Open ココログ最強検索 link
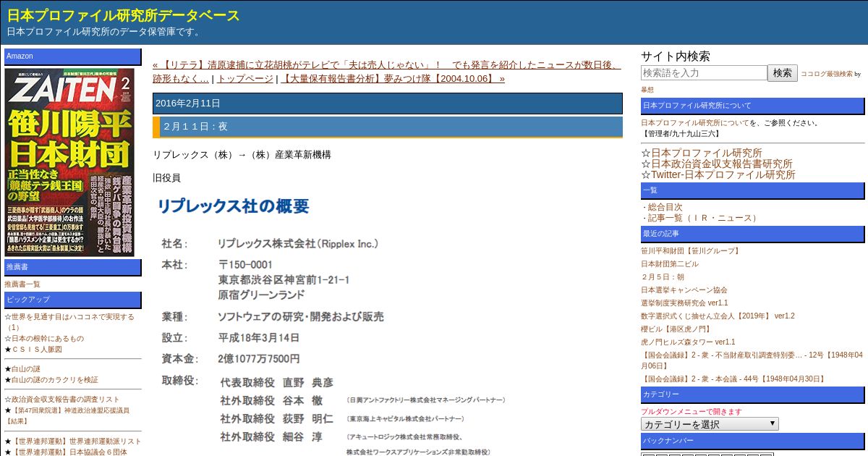The height and width of the screenshot is (456, 868). 826,74
